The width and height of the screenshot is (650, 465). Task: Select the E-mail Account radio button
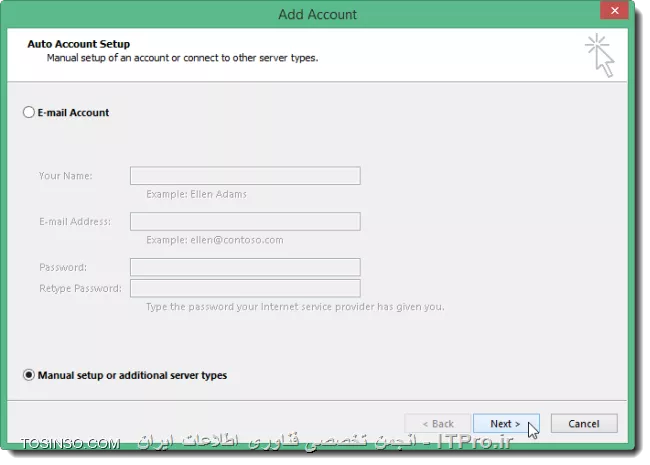tap(29, 112)
